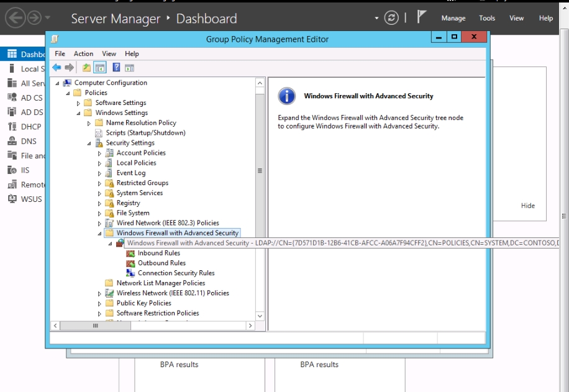The image size is (569, 392).
Task: Go forward using Server Manager forward arrow
Action: (x=35, y=18)
